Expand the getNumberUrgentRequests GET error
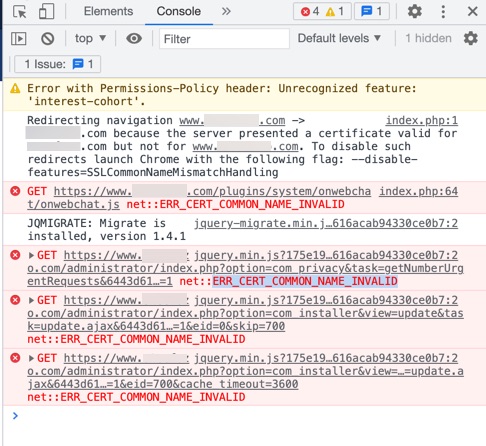The height and width of the screenshot is (446, 486). click(31, 255)
